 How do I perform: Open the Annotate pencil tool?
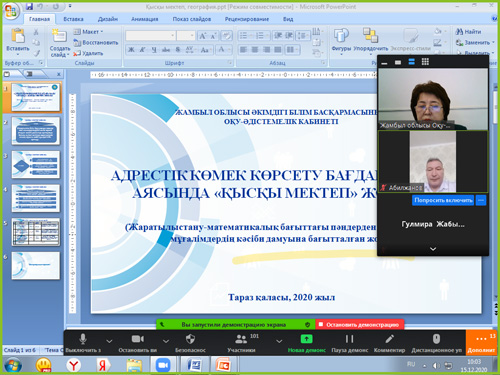coord(389,339)
